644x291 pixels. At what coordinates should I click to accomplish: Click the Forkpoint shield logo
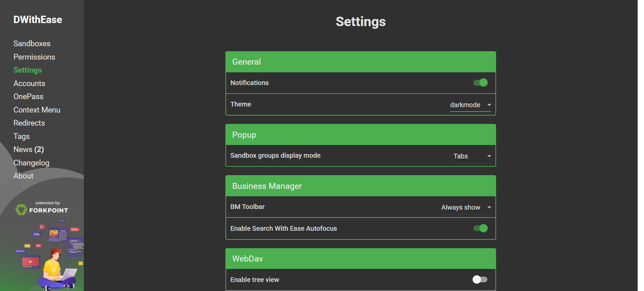coord(21,209)
